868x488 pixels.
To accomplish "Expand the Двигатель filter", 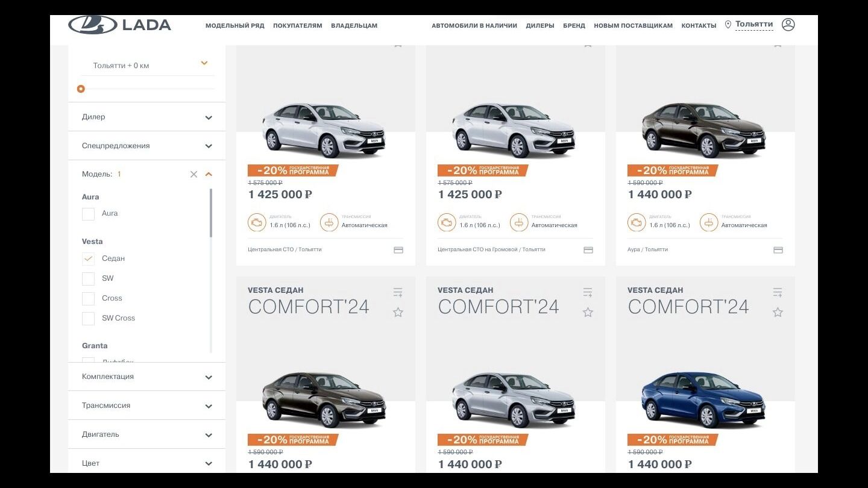I will click(x=146, y=434).
